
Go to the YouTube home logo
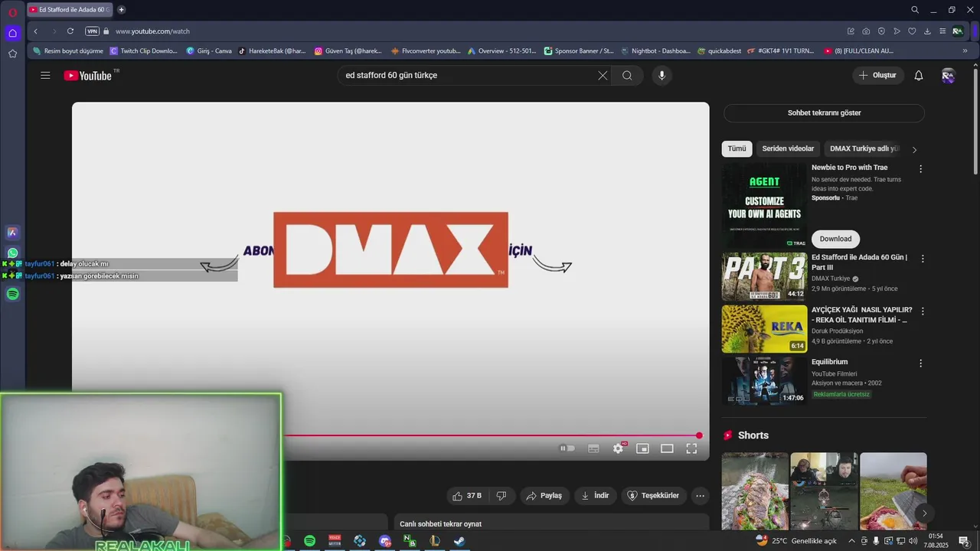point(88,75)
